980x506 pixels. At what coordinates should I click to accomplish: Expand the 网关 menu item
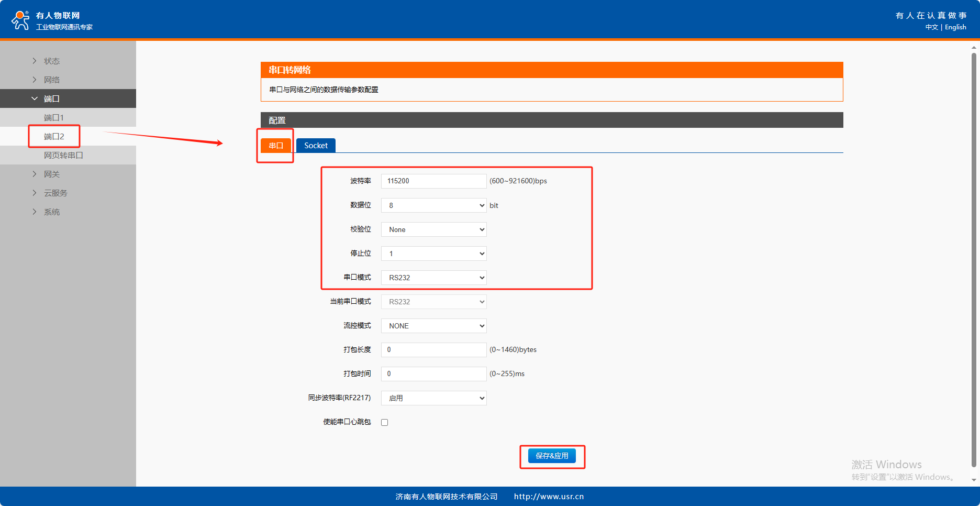click(51, 174)
